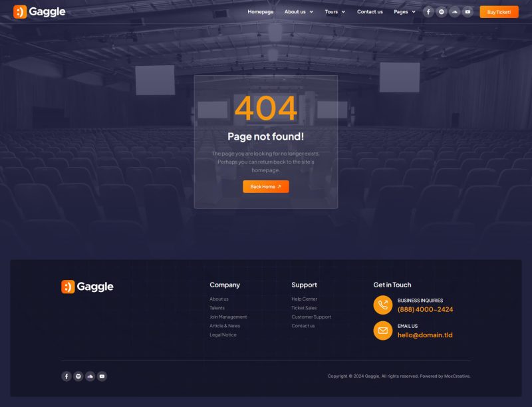532x407 pixels.
Task: Click the Facebook icon in the header
Action: [x=428, y=12]
